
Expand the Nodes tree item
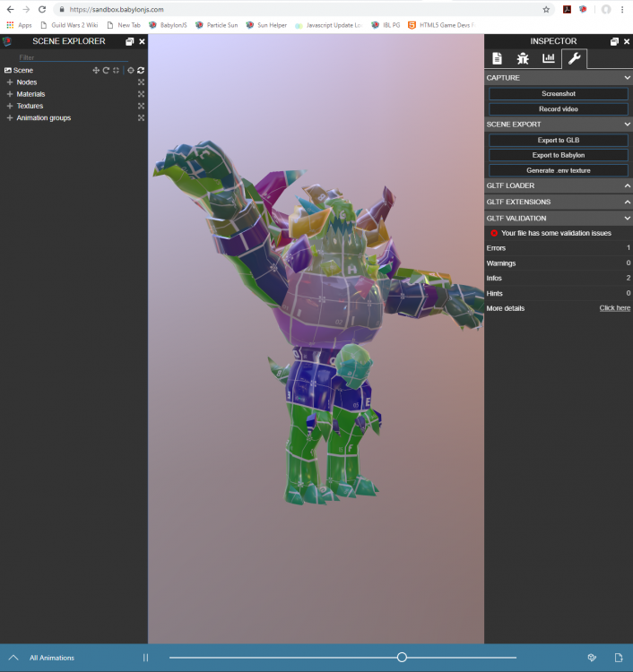coord(10,82)
